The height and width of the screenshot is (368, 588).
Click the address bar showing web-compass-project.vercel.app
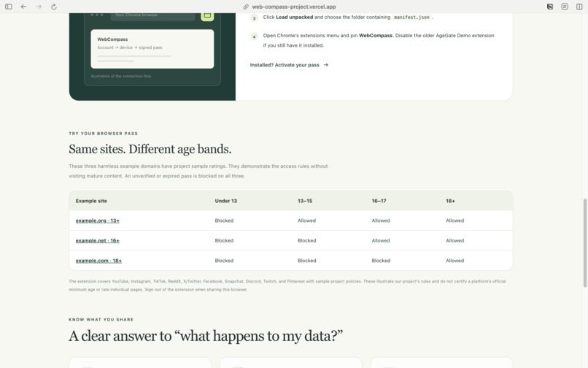(293, 7)
